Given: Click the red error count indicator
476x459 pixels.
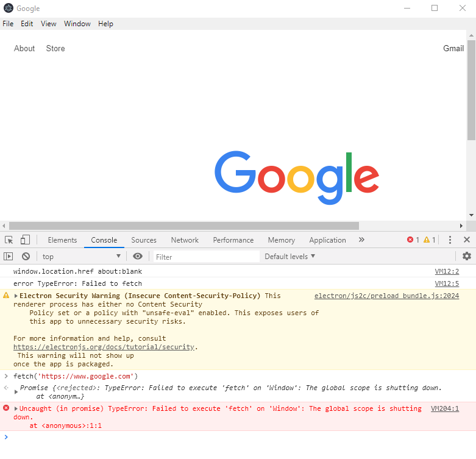Looking at the screenshot, I should pyautogui.click(x=413, y=240).
